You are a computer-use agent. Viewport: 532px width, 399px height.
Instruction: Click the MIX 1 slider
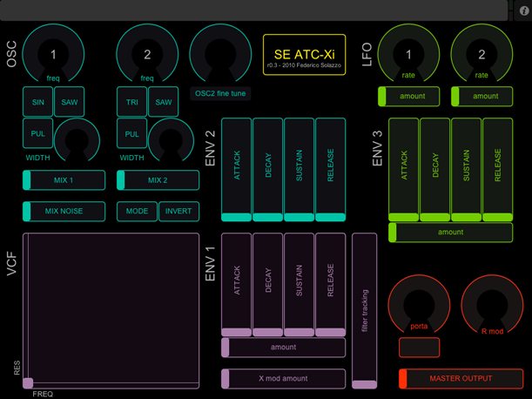click(x=64, y=180)
